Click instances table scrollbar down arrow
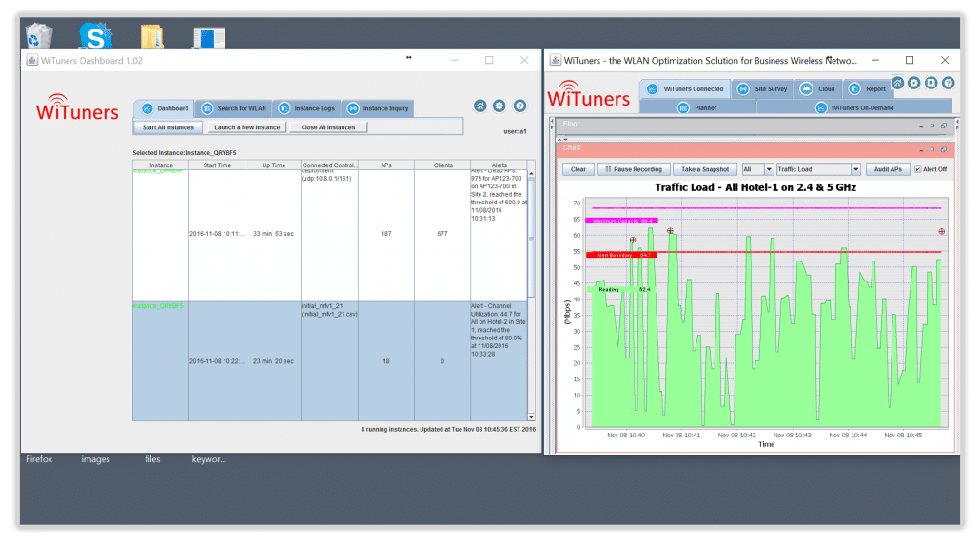 [531, 416]
